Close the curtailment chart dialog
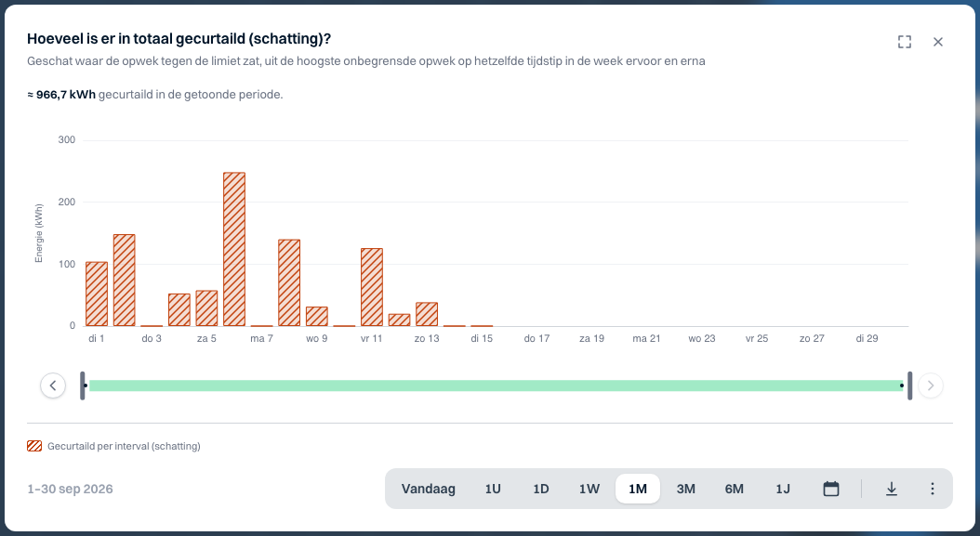The width and height of the screenshot is (980, 536). coord(938,42)
